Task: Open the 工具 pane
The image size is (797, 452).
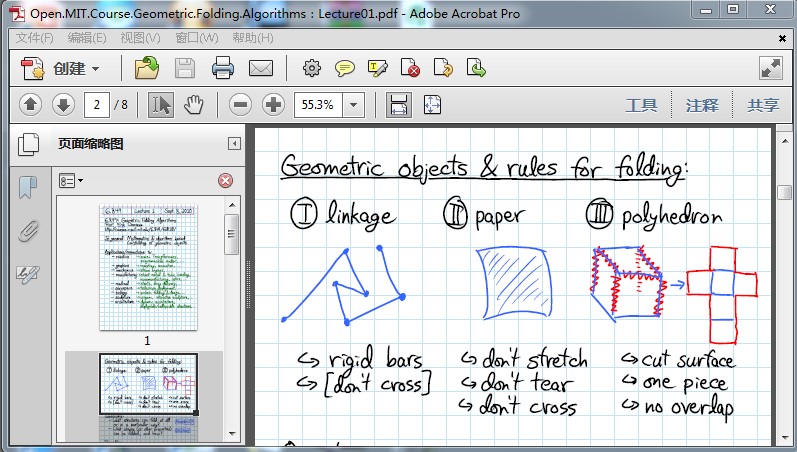Action: (641, 105)
